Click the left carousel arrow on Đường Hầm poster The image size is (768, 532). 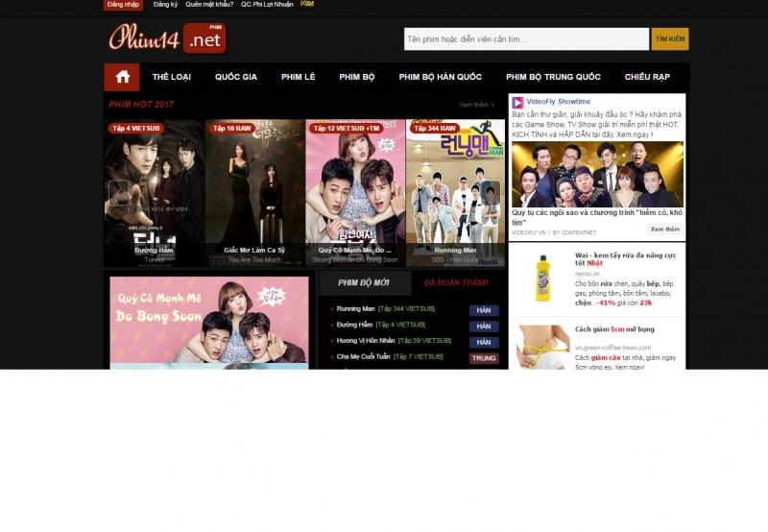coord(118,193)
